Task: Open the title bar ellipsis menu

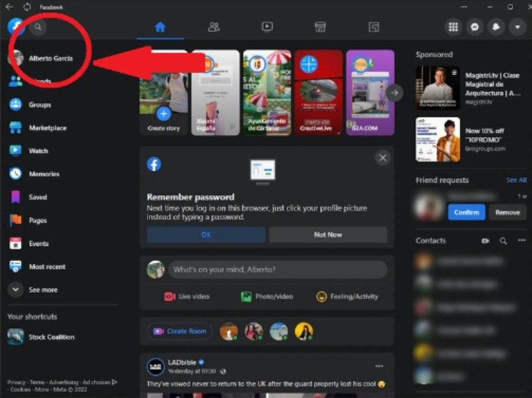Action: (x=463, y=7)
